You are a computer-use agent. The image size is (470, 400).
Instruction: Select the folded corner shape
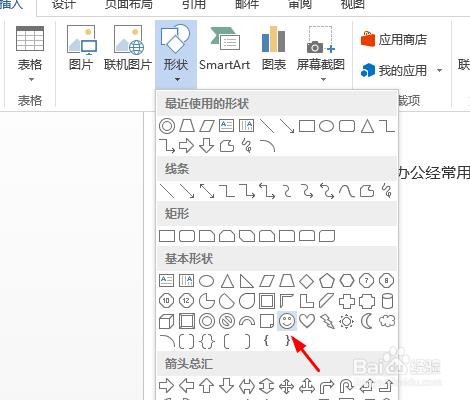pyautogui.click(x=267, y=321)
